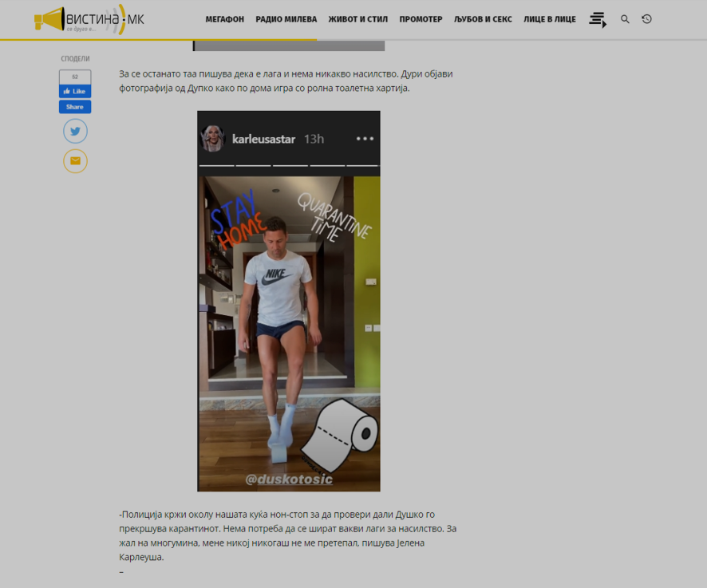Select ЖИВОТ И СТИЛ in navigation

click(x=358, y=19)
